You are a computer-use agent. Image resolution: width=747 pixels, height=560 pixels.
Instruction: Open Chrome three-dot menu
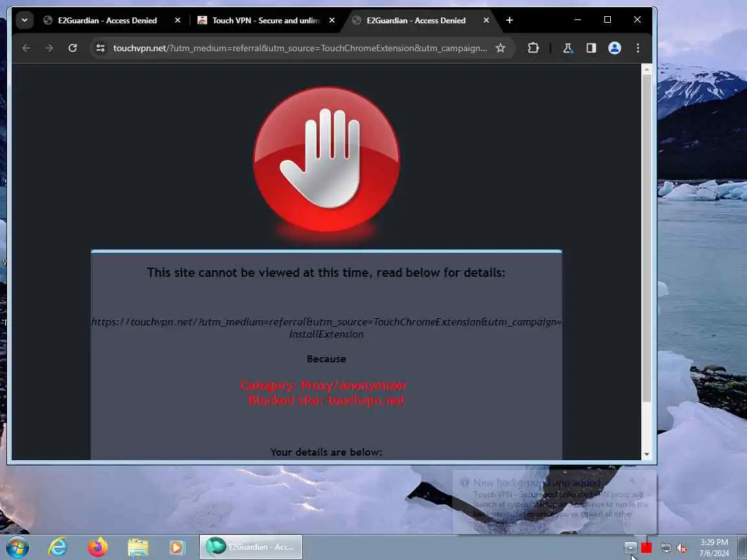(638, 48)
